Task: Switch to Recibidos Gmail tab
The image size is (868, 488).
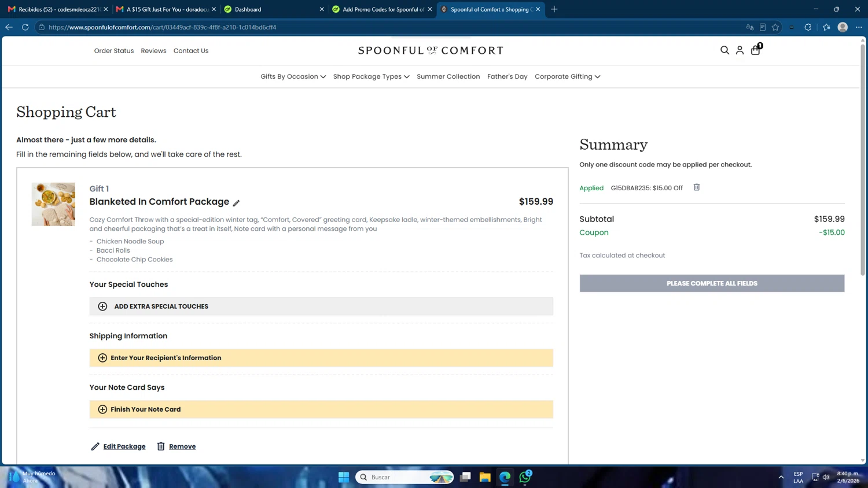Action: coord(58,9)
